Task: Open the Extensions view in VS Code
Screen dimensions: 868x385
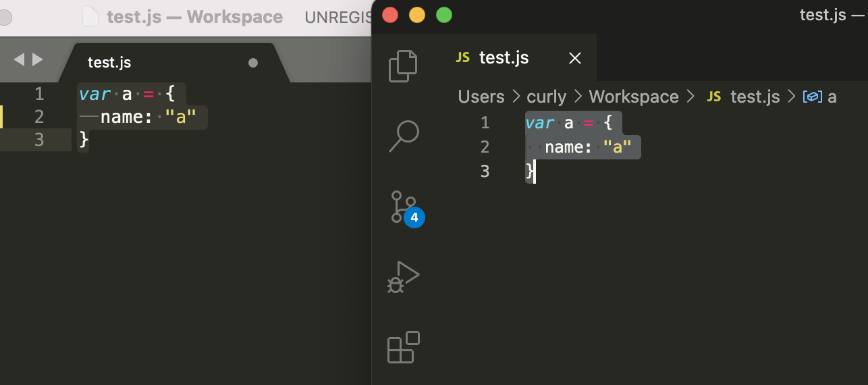Action: 404,347
